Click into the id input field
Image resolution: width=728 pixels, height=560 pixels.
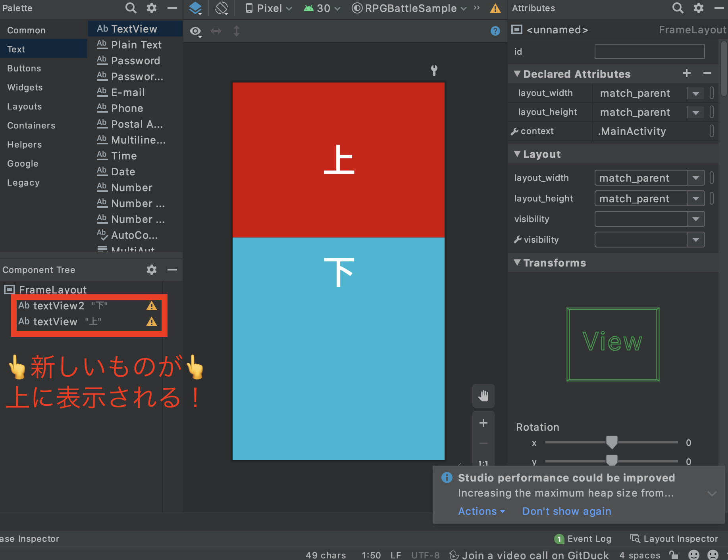(x=649, y=52)
